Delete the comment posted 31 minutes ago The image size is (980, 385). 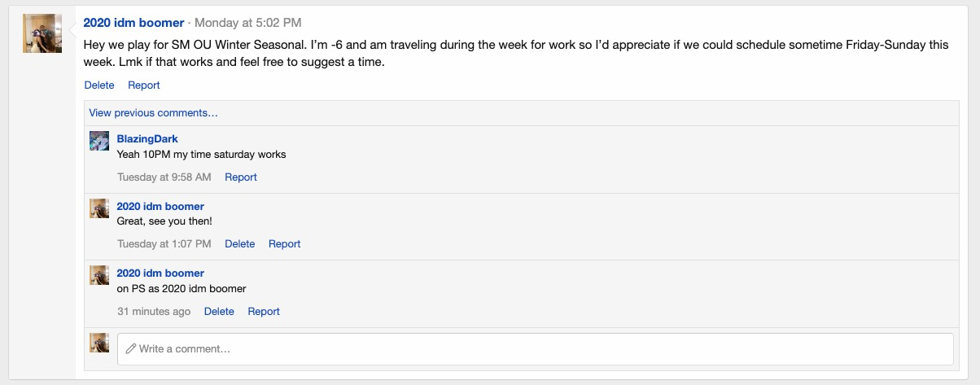click(219, 311)
